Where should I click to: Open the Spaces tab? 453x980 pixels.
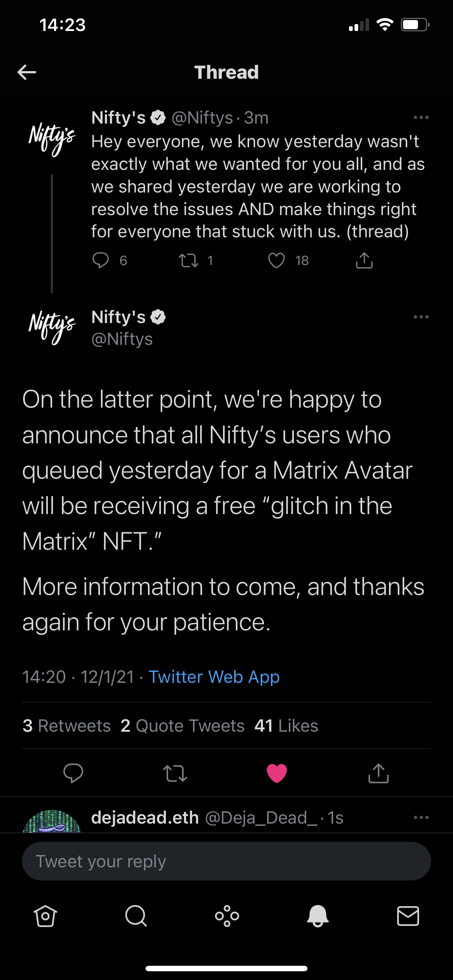227,916
